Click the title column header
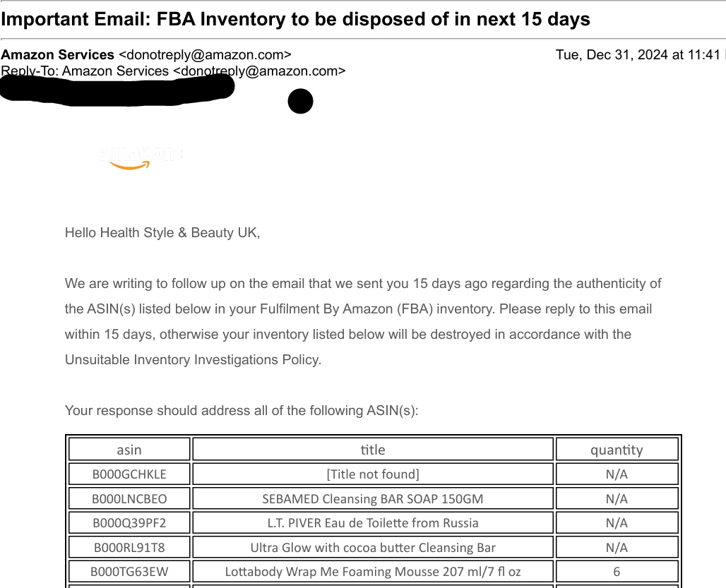 [x=373, y=449]
